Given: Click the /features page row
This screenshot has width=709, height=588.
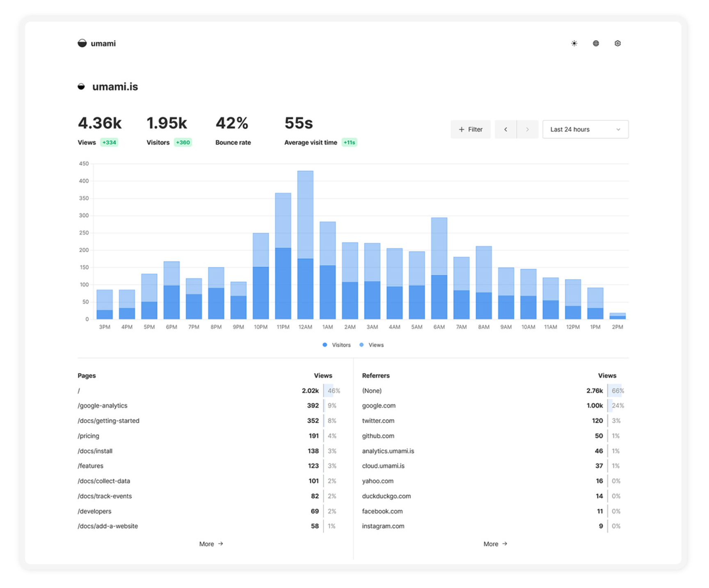Looking at the screenshot, I should coord(209,466).
